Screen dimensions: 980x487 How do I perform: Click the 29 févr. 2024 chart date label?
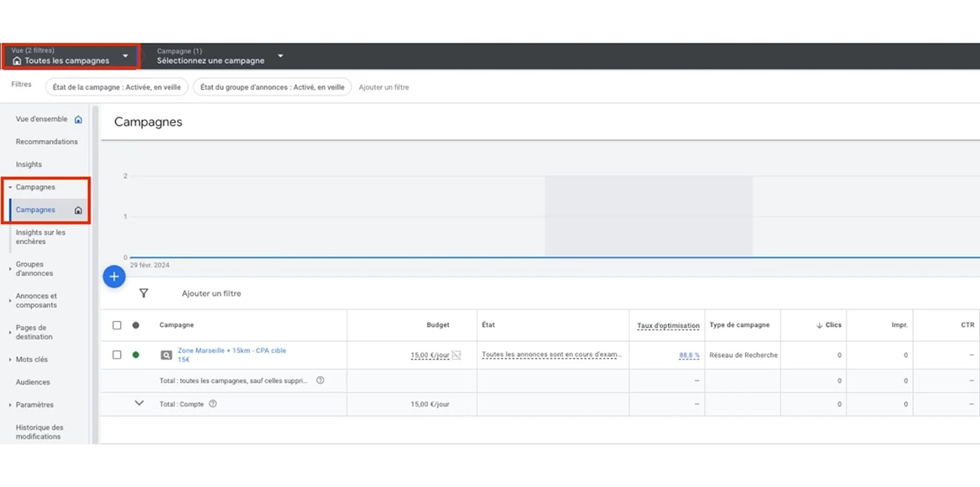(149, 266)
